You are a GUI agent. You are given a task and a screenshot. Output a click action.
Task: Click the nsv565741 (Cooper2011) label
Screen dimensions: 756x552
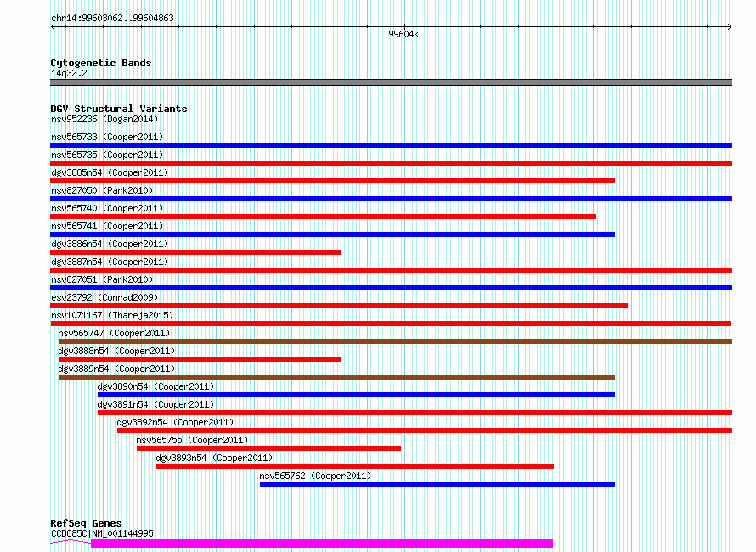point(107,226)
